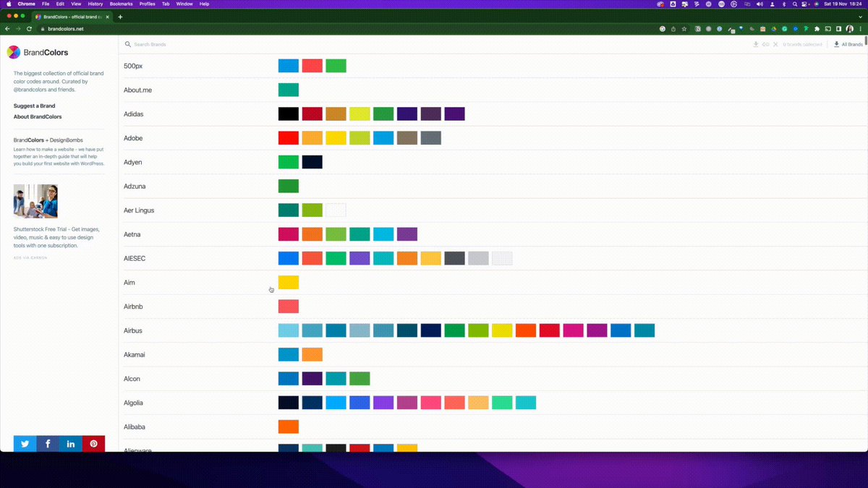
Task: Reload the page with the refresh icon
Action: 29,29
